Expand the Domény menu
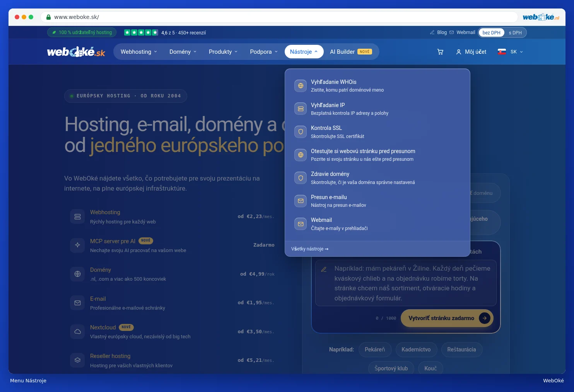This screenshot has width=574, height=392. pos(183,52)
